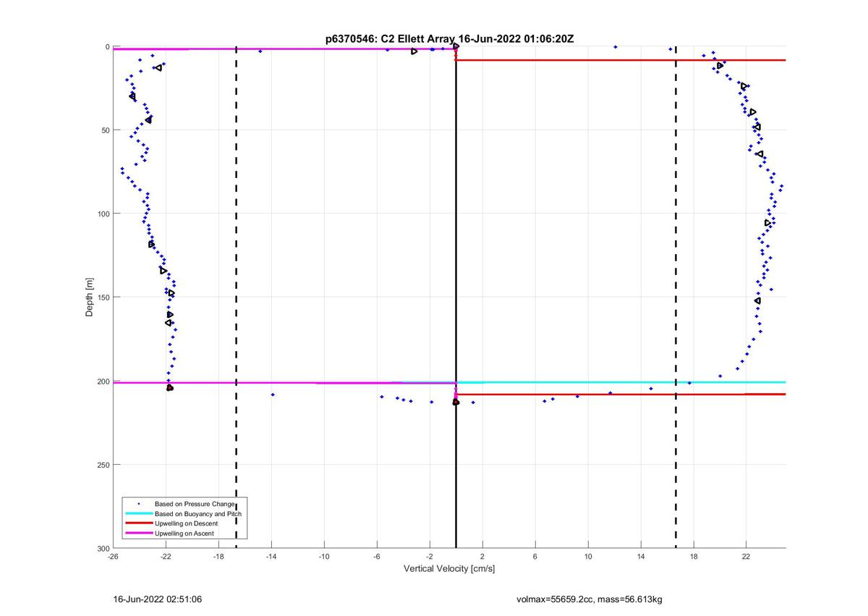Click x-axis tick label "18"
This screenshot has height=616, width=868.
tap(694, 557)
